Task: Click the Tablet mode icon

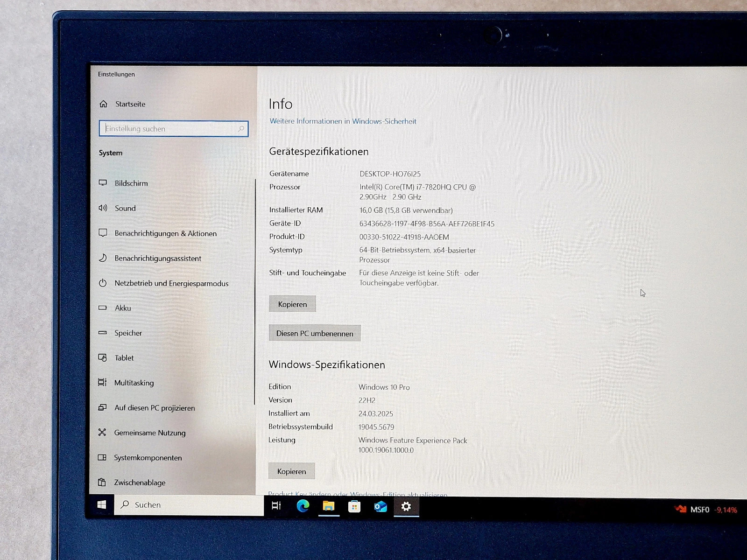Action: pyautogui.click(x=102, y=357)
